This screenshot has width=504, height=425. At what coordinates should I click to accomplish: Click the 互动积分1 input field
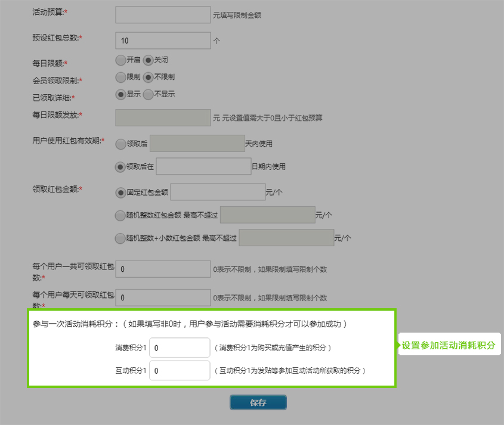click(x=180, y=370)
